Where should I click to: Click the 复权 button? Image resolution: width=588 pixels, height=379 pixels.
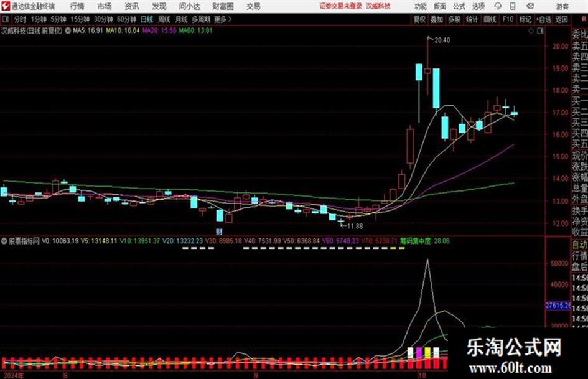pyautogui.click(x=419, y=19)
